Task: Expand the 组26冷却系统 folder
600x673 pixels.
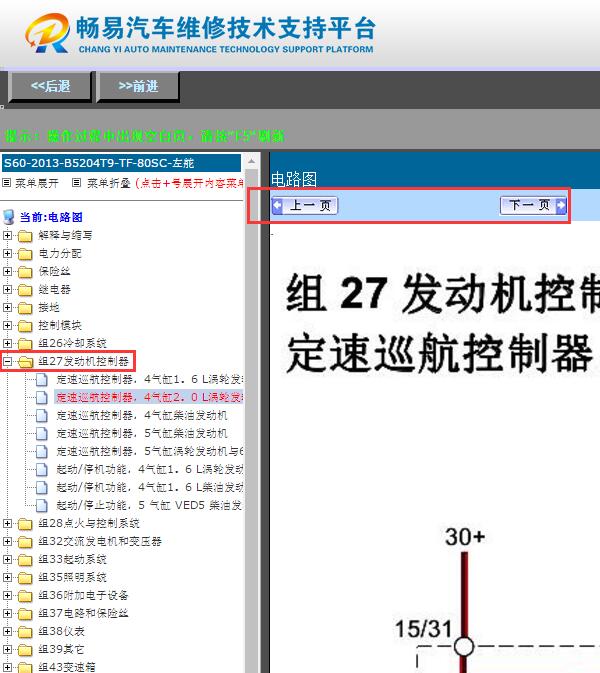Action: coord(7,343)
